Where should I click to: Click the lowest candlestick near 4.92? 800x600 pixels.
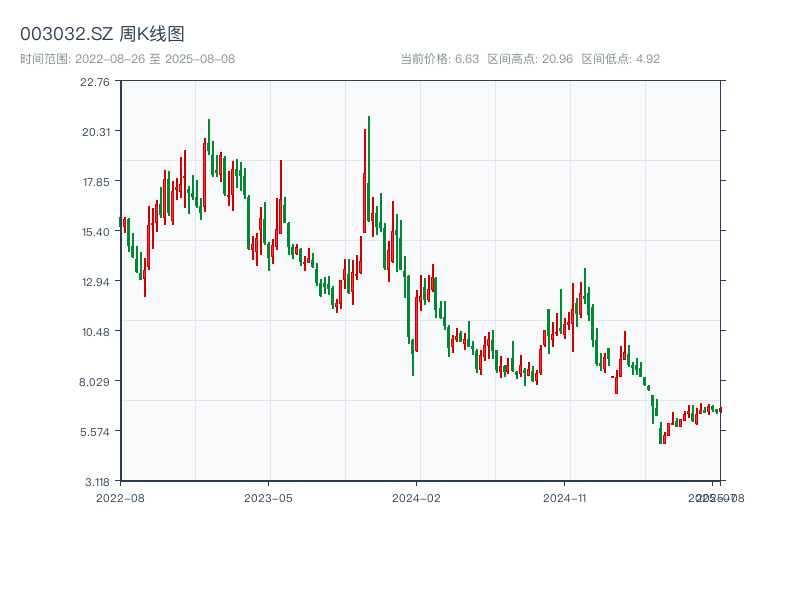point(661,435)
